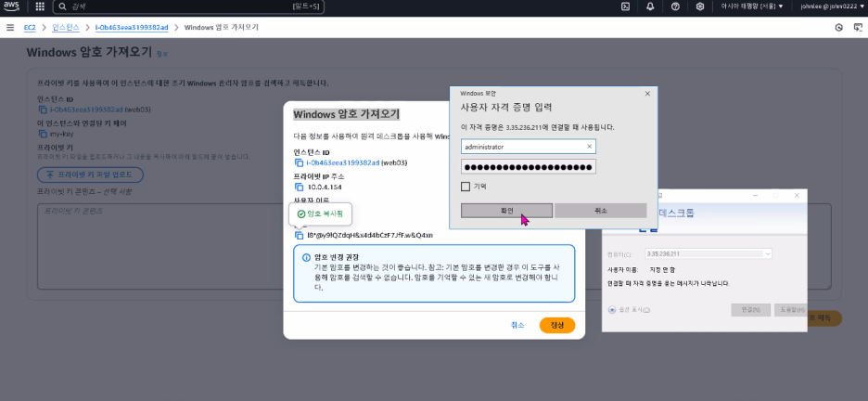Open the settings gear in top bar
The height and width of the screenshot is (401, 868).
click(700, 6)
